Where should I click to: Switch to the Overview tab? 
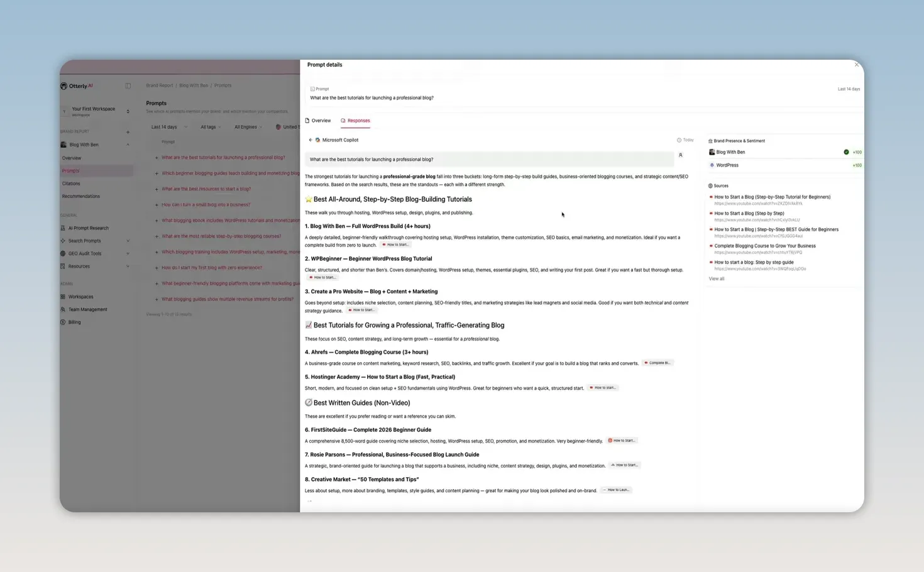(318, 121)
